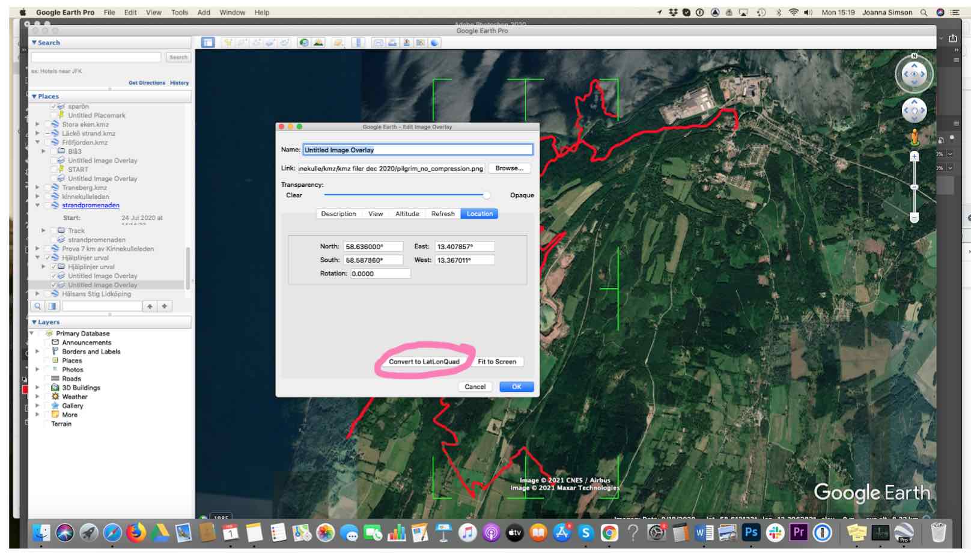The height and width of the screenshot is (560, 971).
Task: Click the look-around compass ring
Action: coord(914,75)
